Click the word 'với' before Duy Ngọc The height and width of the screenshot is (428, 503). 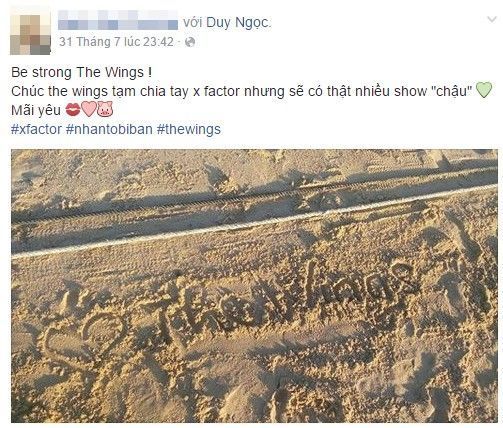(193, 22)
